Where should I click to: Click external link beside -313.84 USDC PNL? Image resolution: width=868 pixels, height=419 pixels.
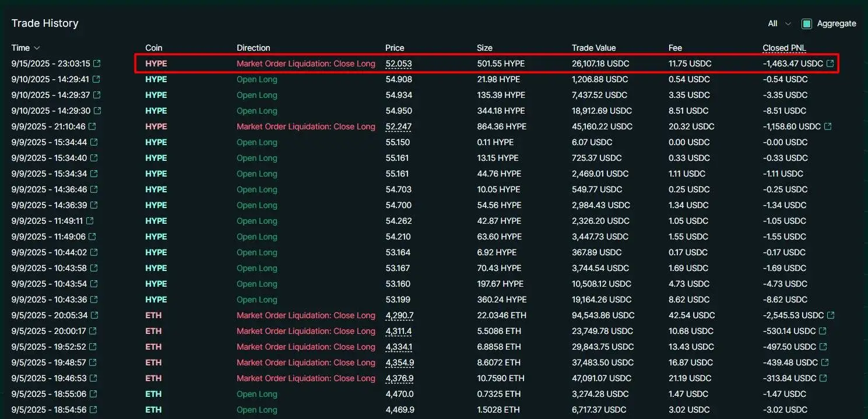824,378
